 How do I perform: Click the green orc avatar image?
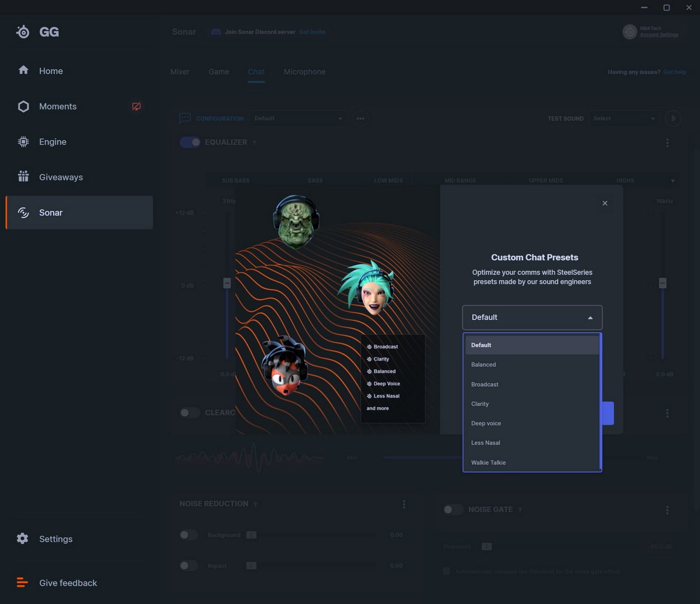(296, 222)
